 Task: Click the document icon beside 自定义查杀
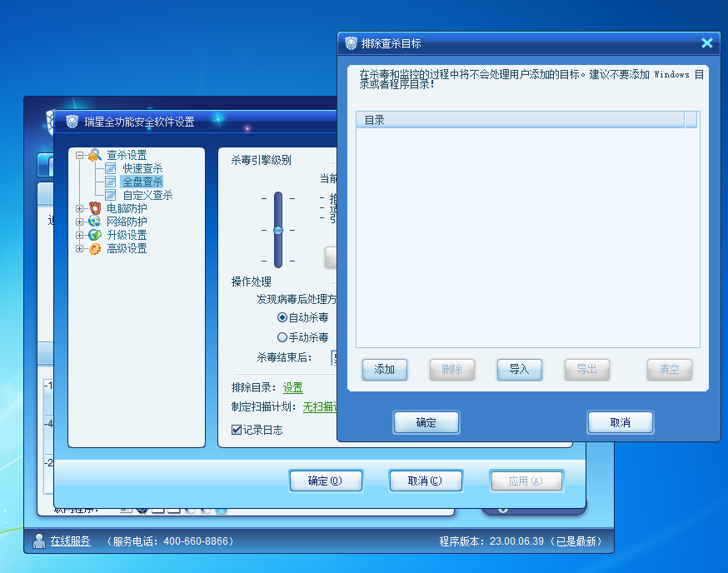[111, 195]
